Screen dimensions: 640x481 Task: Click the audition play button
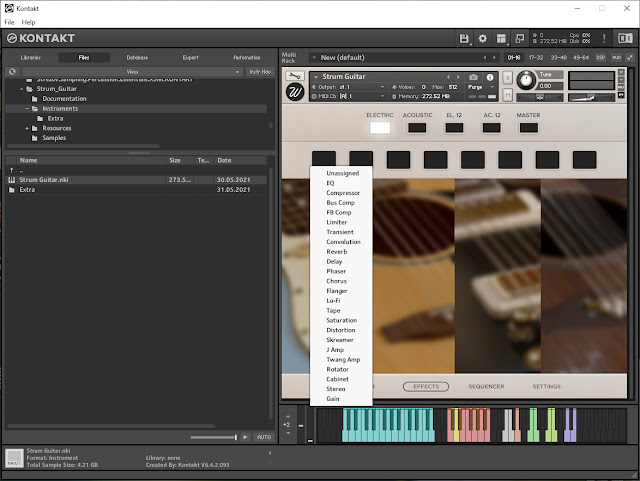[x=245, y=437]
